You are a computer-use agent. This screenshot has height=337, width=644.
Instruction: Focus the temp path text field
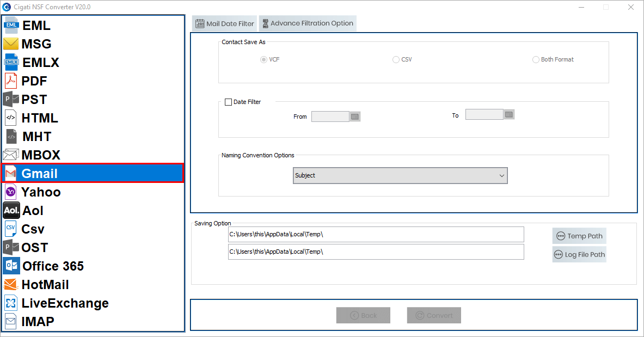(376, 234)
